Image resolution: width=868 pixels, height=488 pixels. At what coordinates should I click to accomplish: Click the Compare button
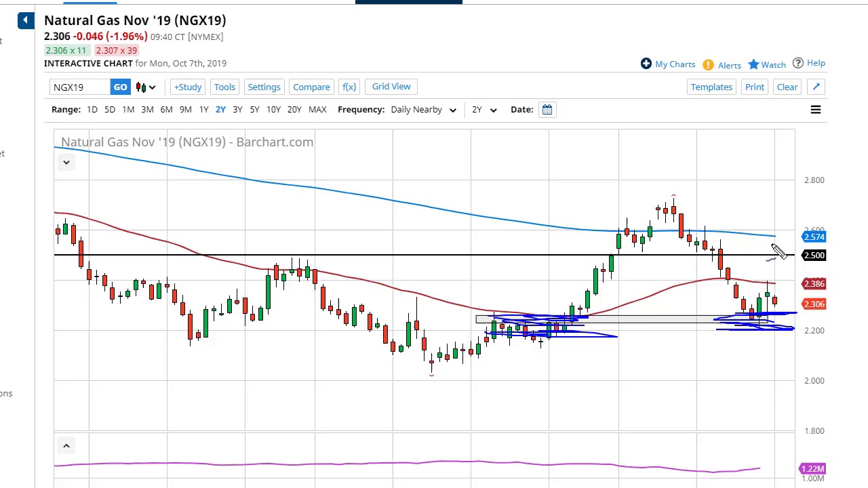(x=311, y=87)
